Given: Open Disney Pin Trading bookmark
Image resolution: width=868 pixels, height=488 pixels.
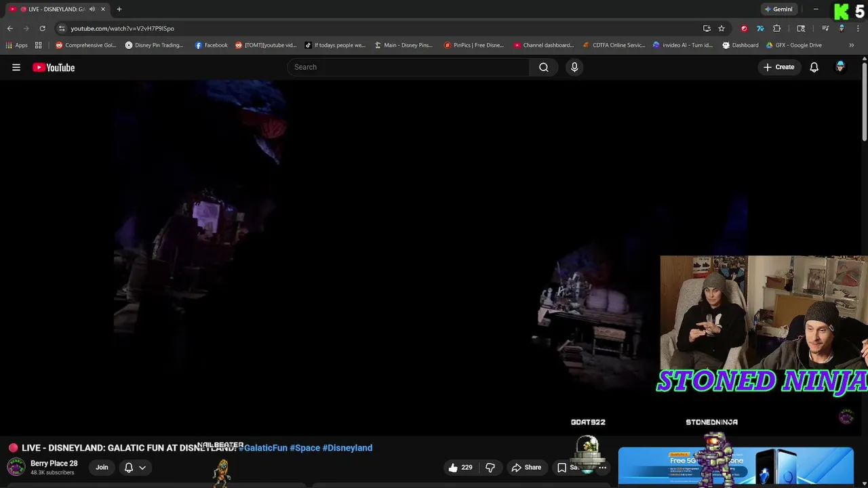Looking at the screenshot, I should click(155, 45).
